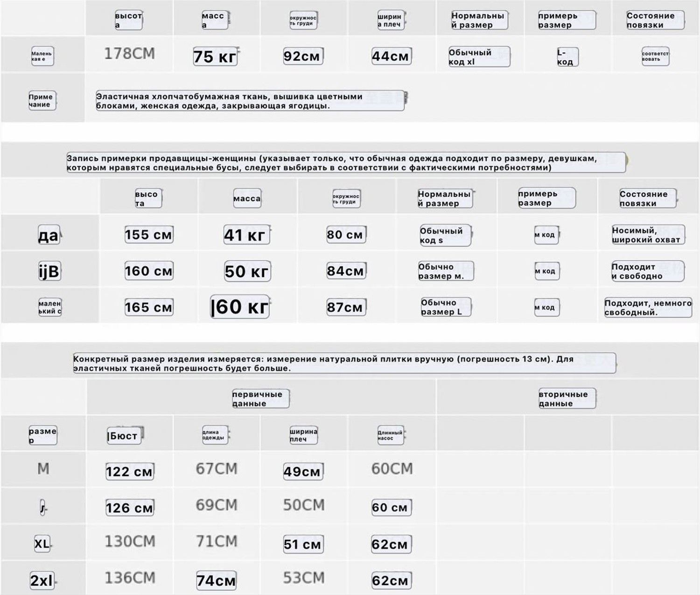The width and height of the screenshot is (700, 595).
Task: Click "60CM" in the M row
Action: pos(392,469)
